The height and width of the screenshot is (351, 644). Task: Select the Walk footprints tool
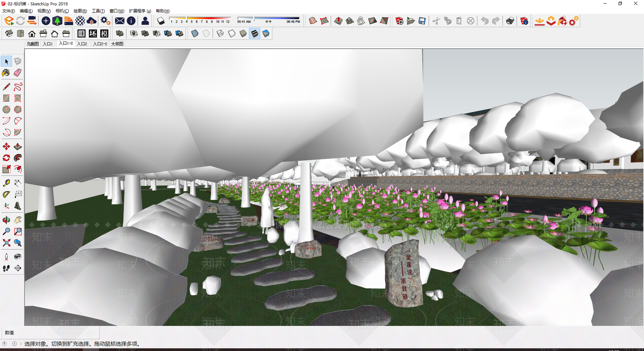[6, 268]
